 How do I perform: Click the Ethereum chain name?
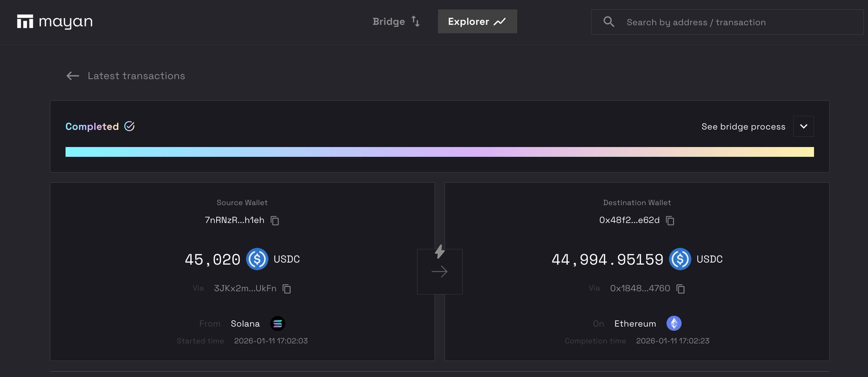click(635, 324)
